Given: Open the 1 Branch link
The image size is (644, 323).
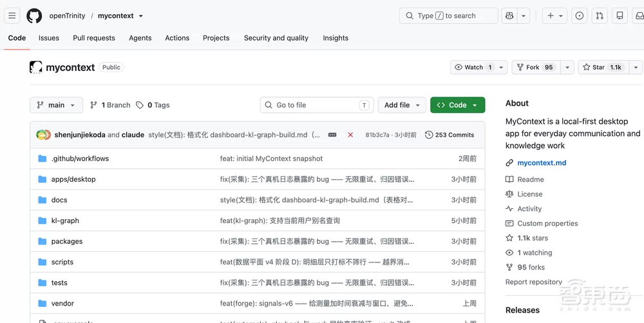Looking at the screenshot, I should point(110,105).
